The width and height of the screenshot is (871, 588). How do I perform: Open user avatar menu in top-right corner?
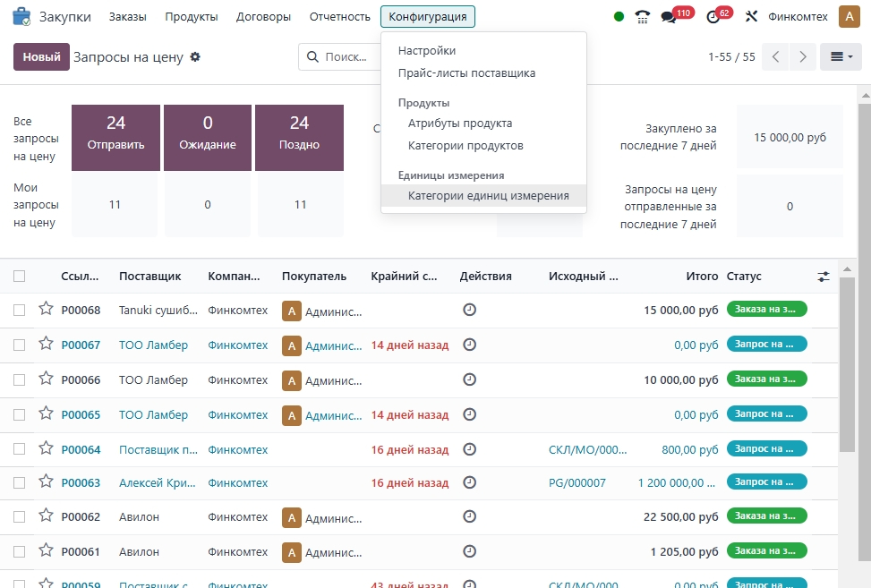[849, 16]
